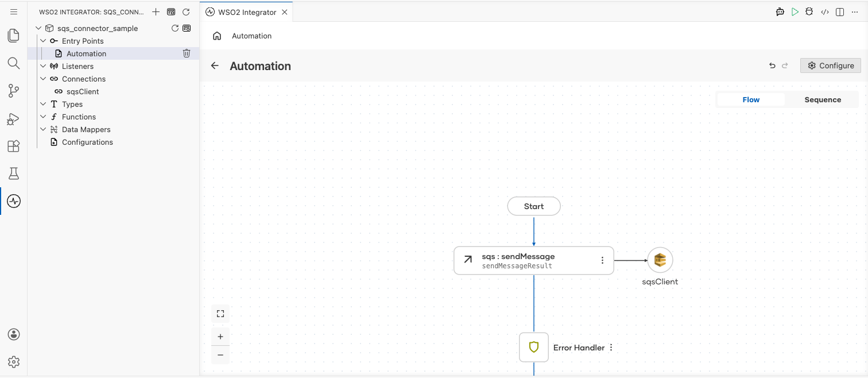Click the sqsClient connection icon in diagram
This screenshot has width=868, height=378.
coord(660,260)
